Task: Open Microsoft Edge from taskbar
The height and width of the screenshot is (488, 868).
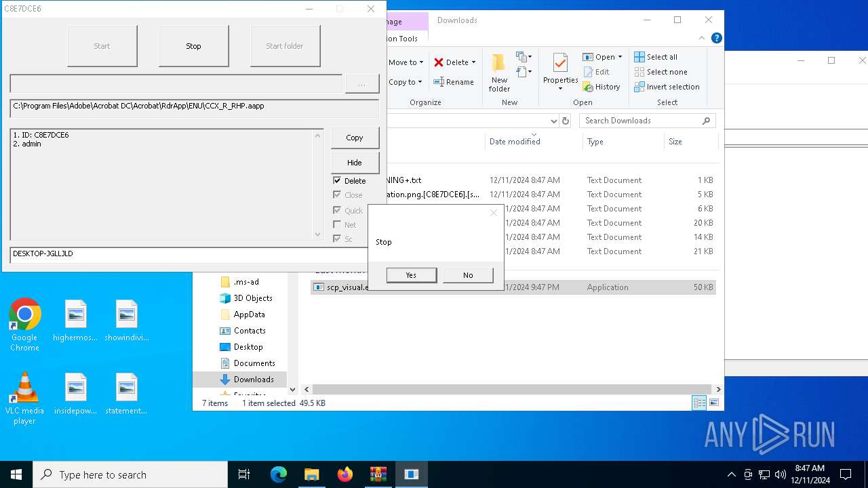Action: 279,474
